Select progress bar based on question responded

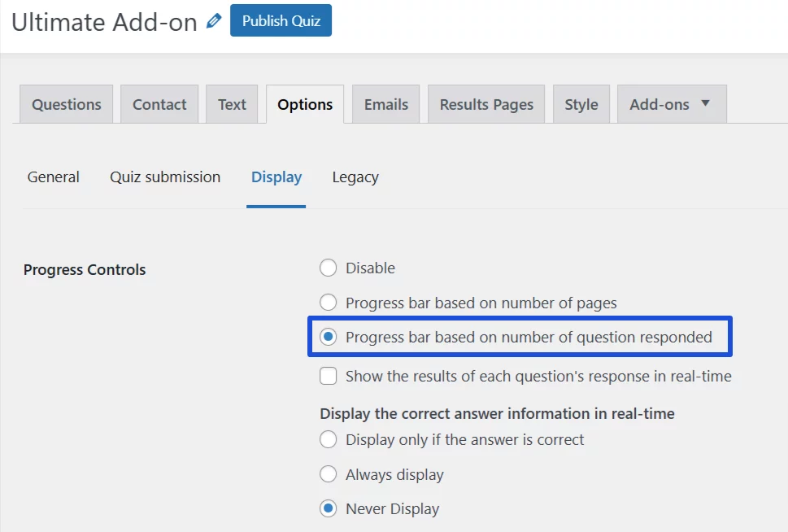(329, 337)
